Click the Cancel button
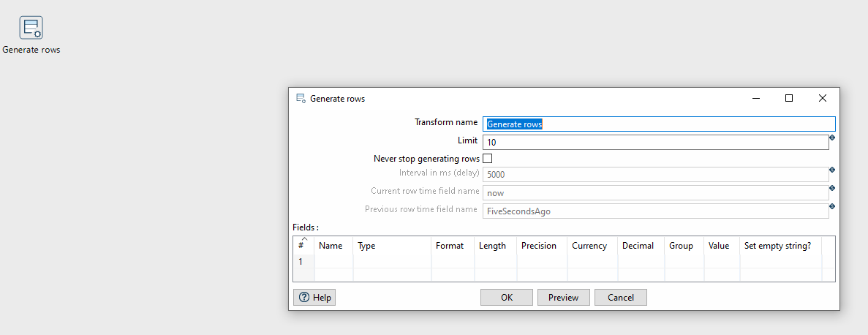The width and height of the screenshot is (868, 335). click(621, 298)
